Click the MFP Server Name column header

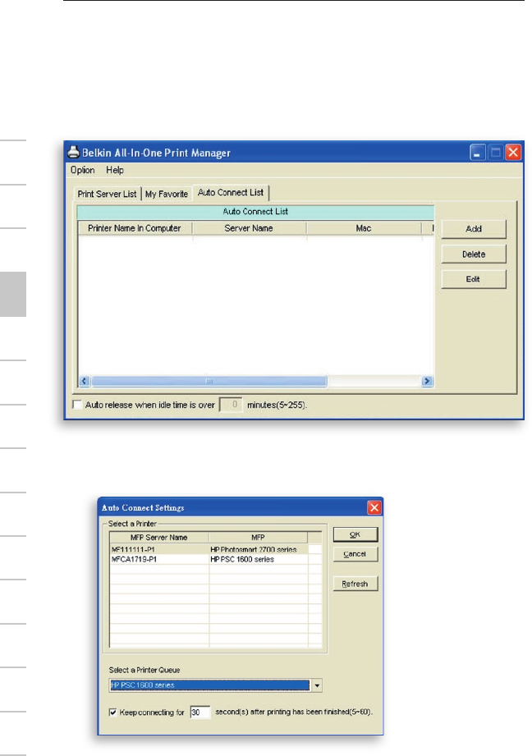tap(159, 537)
